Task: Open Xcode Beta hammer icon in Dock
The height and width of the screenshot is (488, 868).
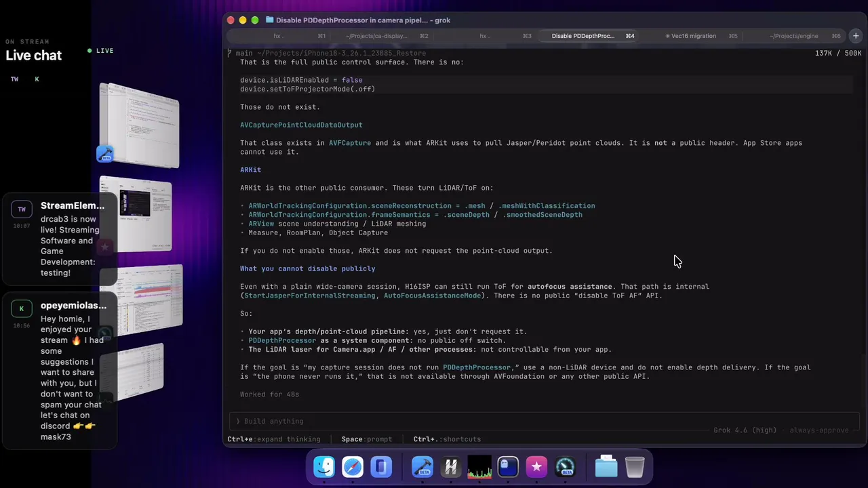Action: pos(422,467)
